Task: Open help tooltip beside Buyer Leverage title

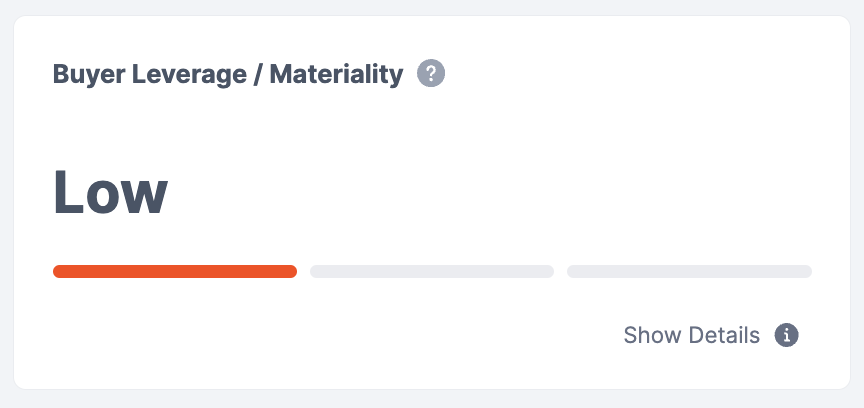Action: 431,74
